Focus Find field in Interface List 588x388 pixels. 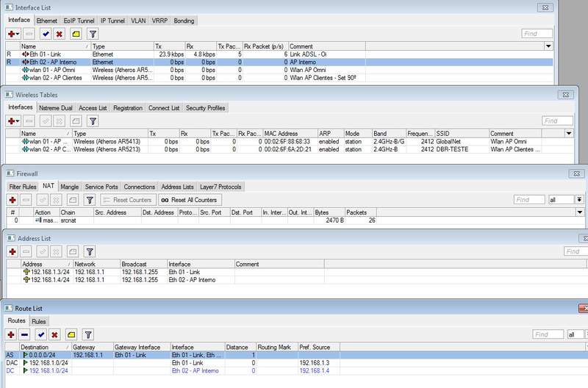537,34
